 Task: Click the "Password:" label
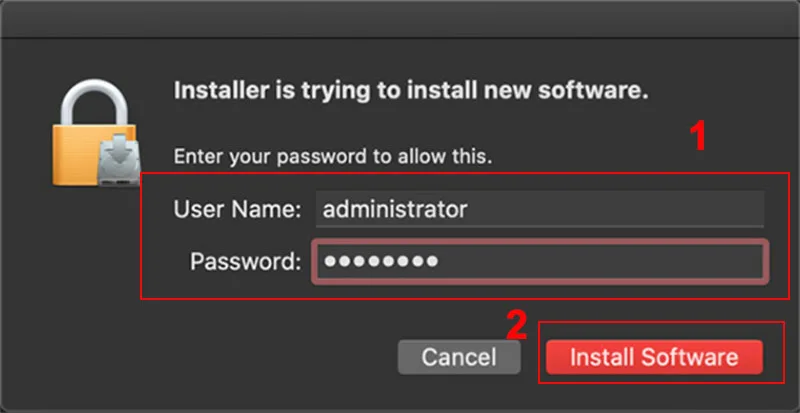245,262
